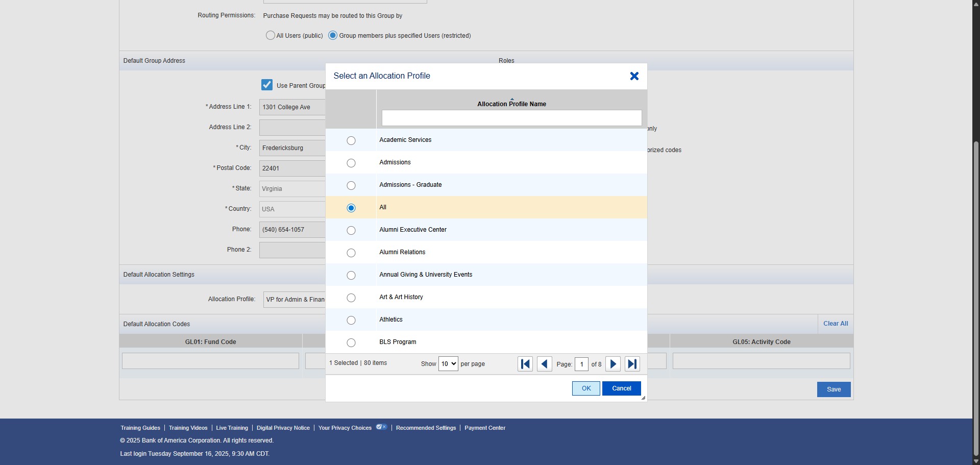This screenshot has height=465, width=980.
Task: Select the Academic Services radio button
Action: [351, 140]
